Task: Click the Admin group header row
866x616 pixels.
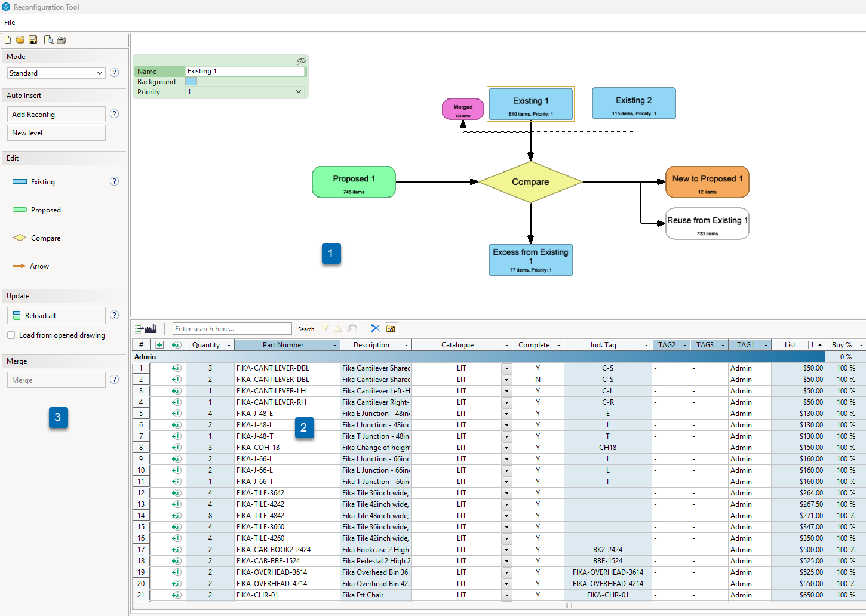Action: click(x=478, y=357)
